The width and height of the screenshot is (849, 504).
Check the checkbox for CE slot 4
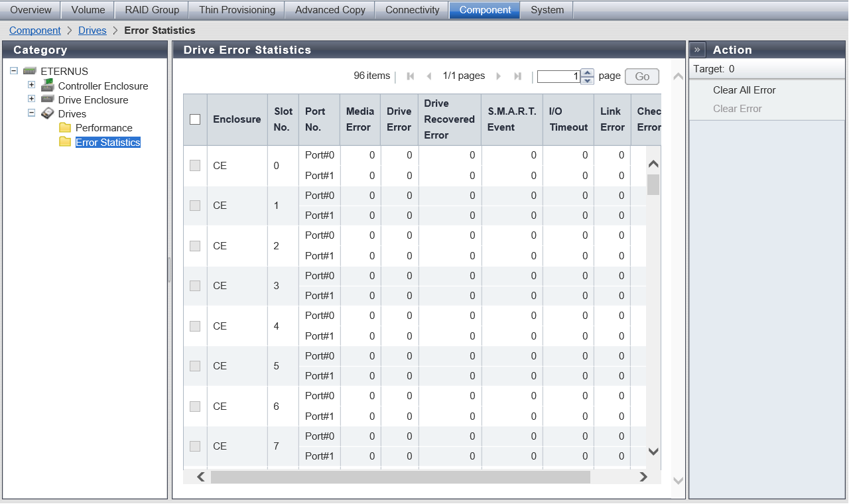(195, 326)
